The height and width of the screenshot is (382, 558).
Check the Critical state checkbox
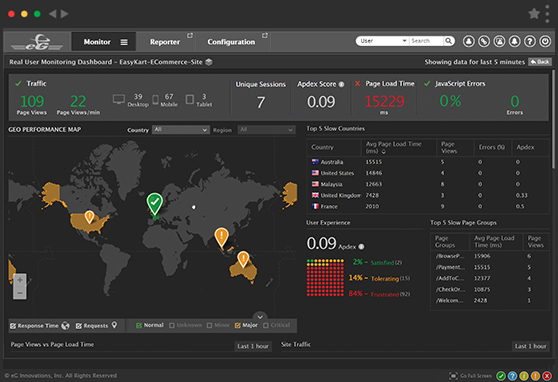265,325
